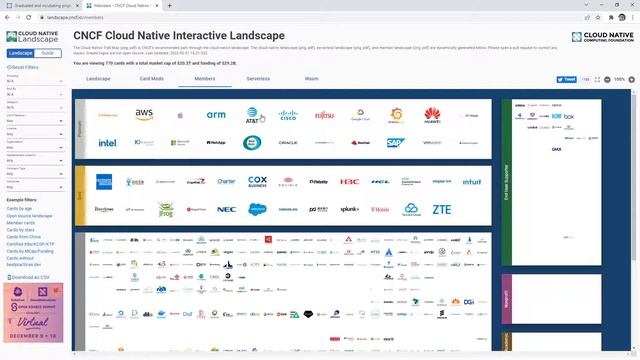Click the Cloud Native Computing Foundation logo

pos(603,37)
